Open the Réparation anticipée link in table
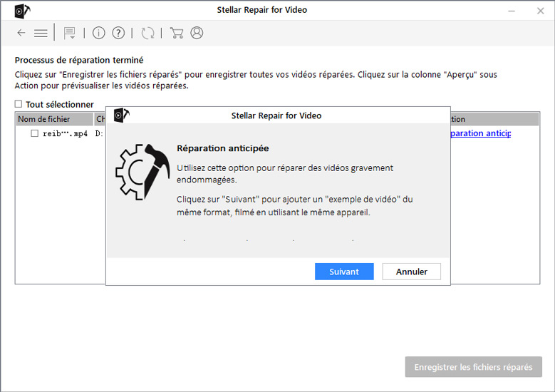 (x=480, y=133)
